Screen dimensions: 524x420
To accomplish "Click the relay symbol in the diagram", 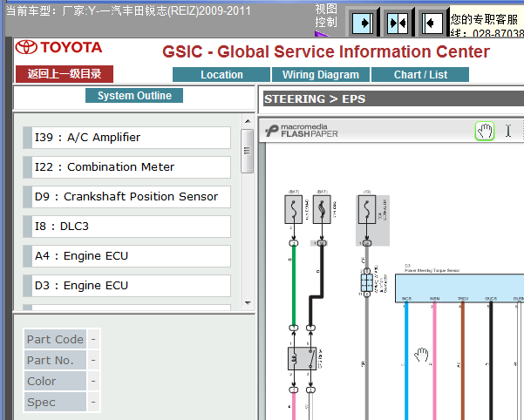I will coord(302,359).
